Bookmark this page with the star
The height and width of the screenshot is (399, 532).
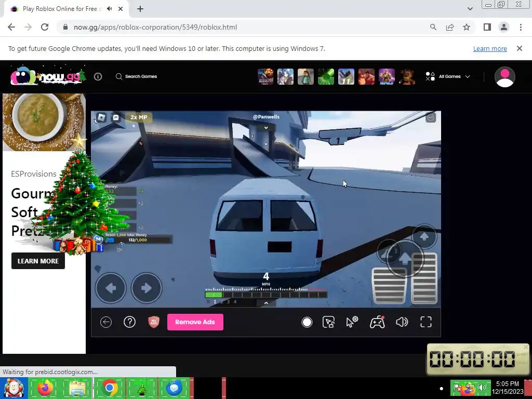coord(467,27)
